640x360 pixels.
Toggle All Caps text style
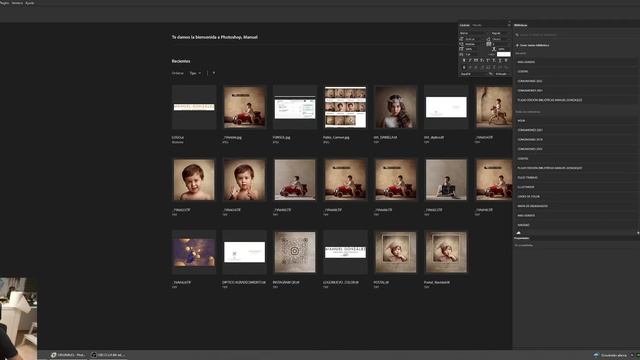coord(476,60)
